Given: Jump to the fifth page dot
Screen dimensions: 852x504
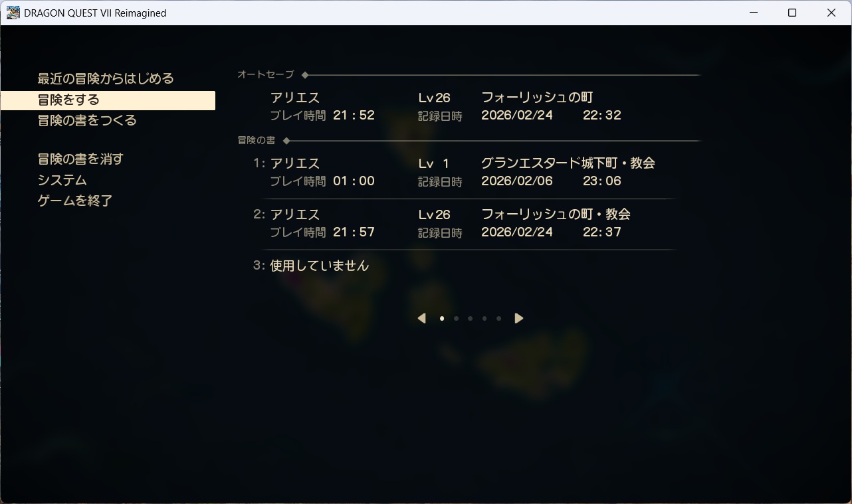Looking at the screenshot, I should coord(498,319).
